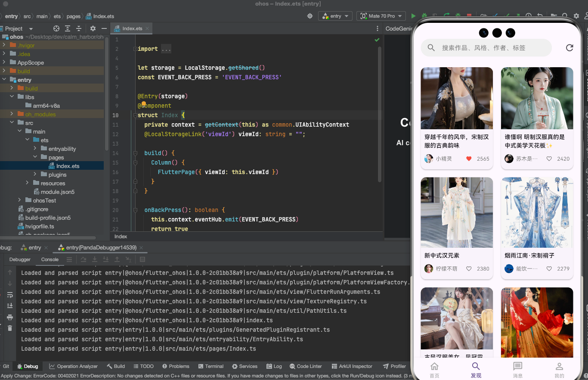This screenshot has width=588, height=380.
Task: Expand the AppScope folder
Action: [4, 62]
